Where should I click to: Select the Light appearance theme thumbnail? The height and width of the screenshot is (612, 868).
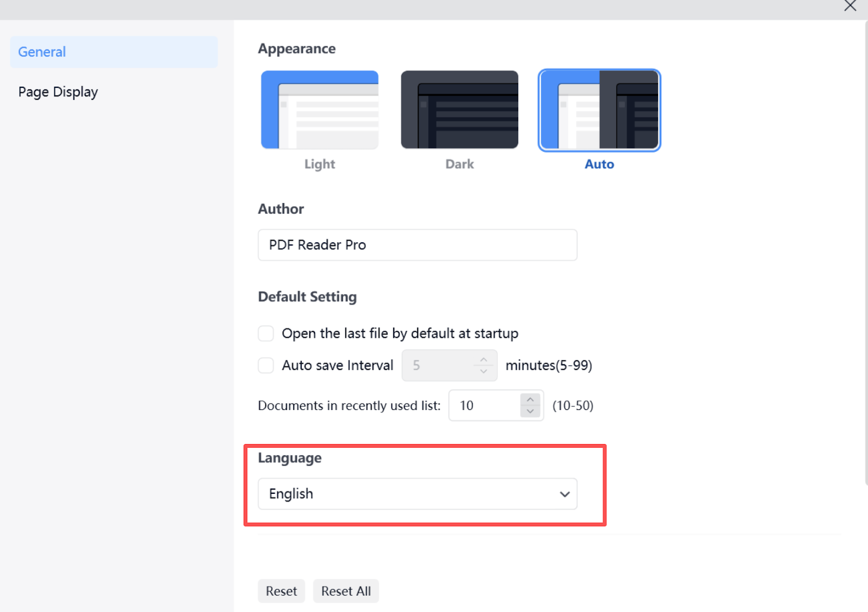320,109
